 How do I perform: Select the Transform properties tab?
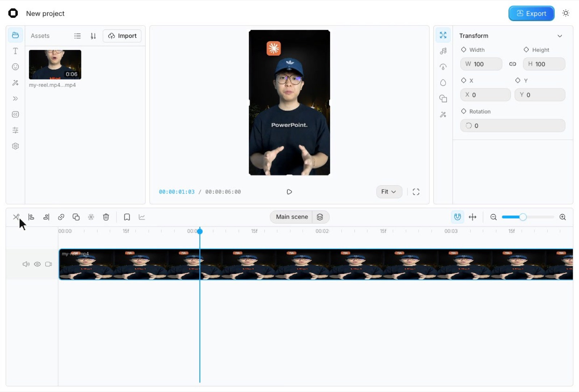(443, 35)
